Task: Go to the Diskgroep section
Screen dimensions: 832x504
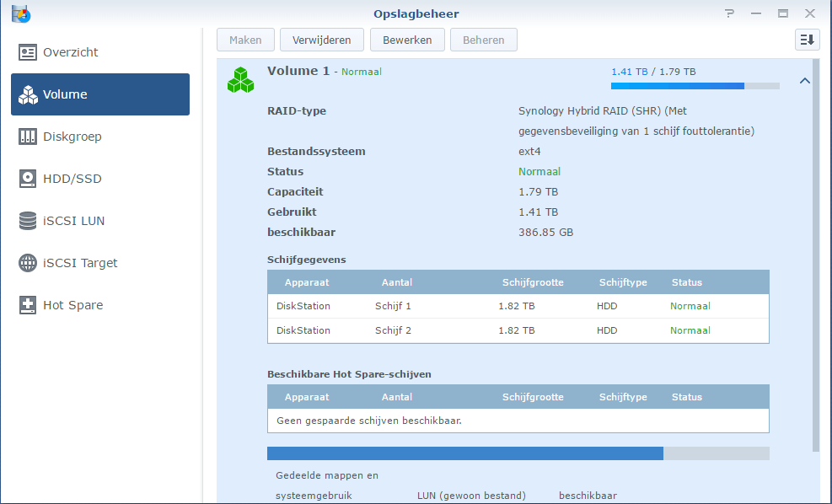Action: click(x=100, y=137)
